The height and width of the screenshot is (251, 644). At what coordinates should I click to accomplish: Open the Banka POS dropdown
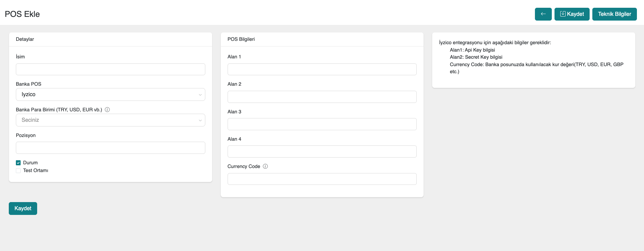pyautogui.click(x=110, y=94)
